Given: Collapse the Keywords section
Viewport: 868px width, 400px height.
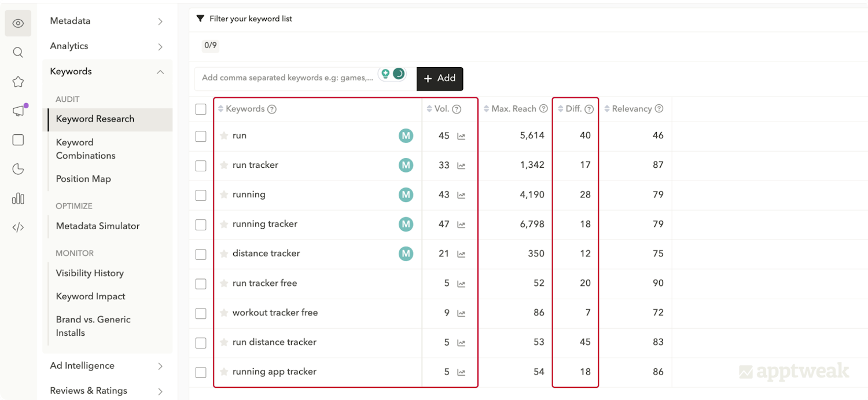Looking at the screenshot, I should (107, 72).
